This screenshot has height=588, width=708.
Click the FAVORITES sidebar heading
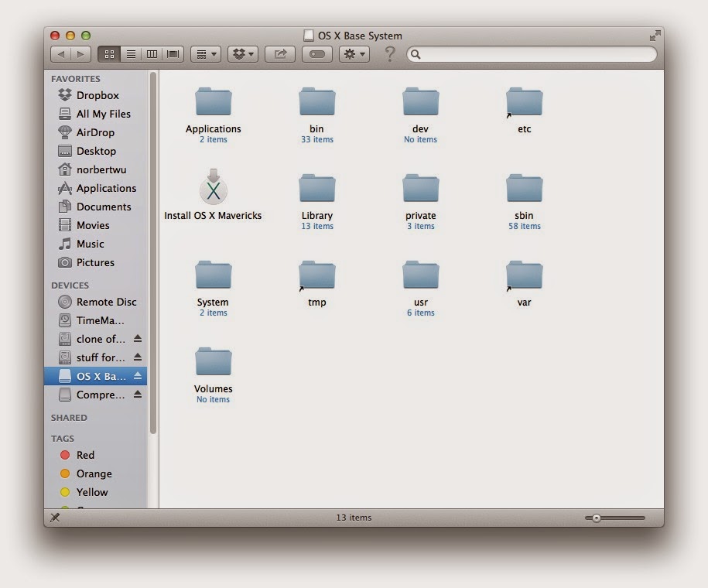(x=75, y=79)
